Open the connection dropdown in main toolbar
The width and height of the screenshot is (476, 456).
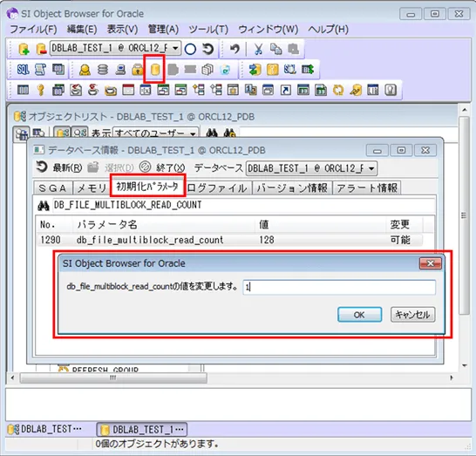175,48
